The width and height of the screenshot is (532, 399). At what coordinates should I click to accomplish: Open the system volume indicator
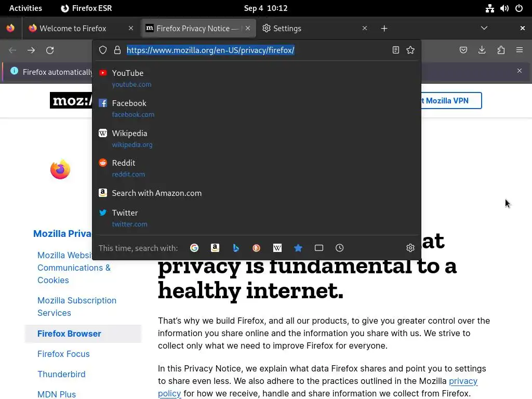point(504,8)
